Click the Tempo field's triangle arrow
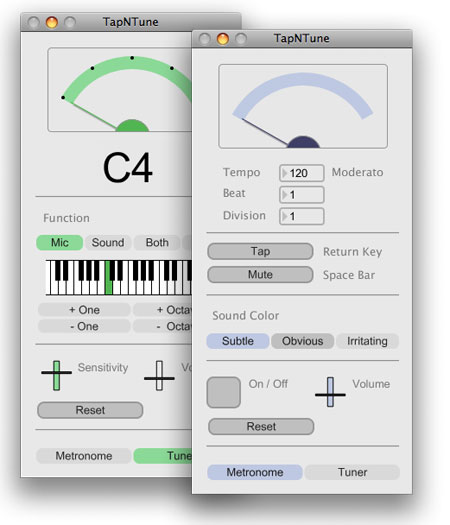450x525 pixels. pos(285,173)
